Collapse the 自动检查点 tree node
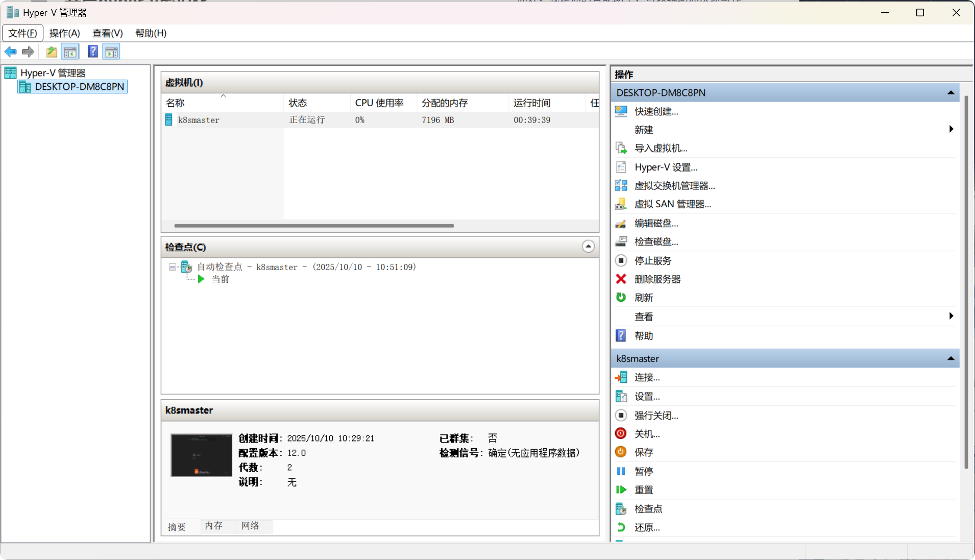 coord(172,266)
